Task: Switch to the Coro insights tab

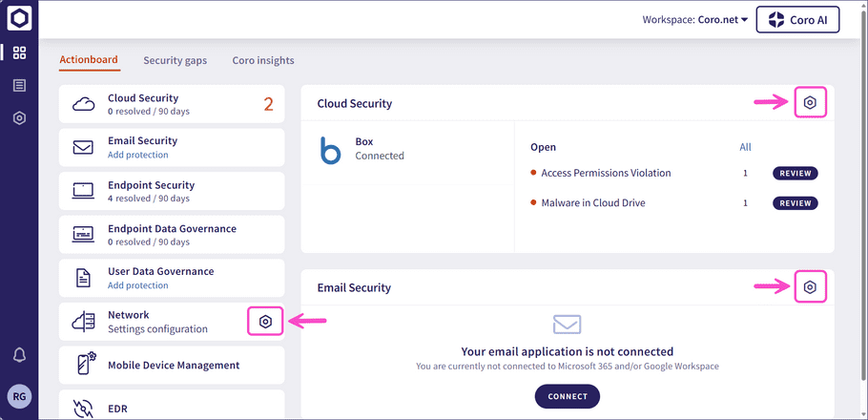Action: click(x=263, y=60)
